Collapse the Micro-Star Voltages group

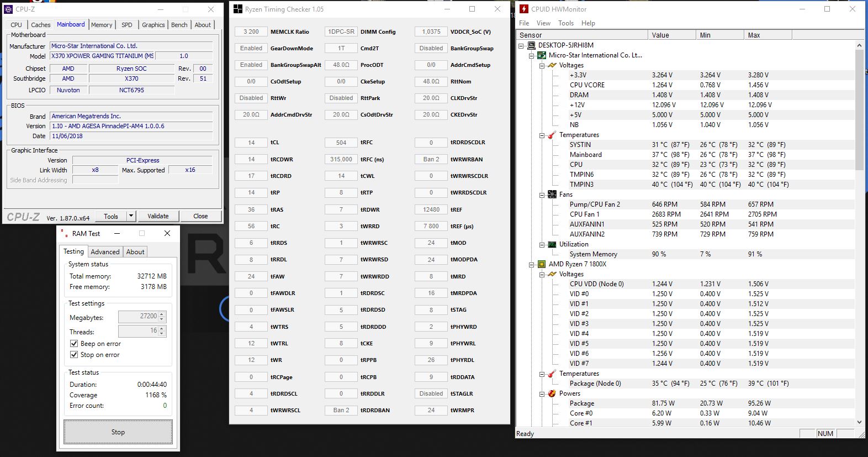point(542,66)
